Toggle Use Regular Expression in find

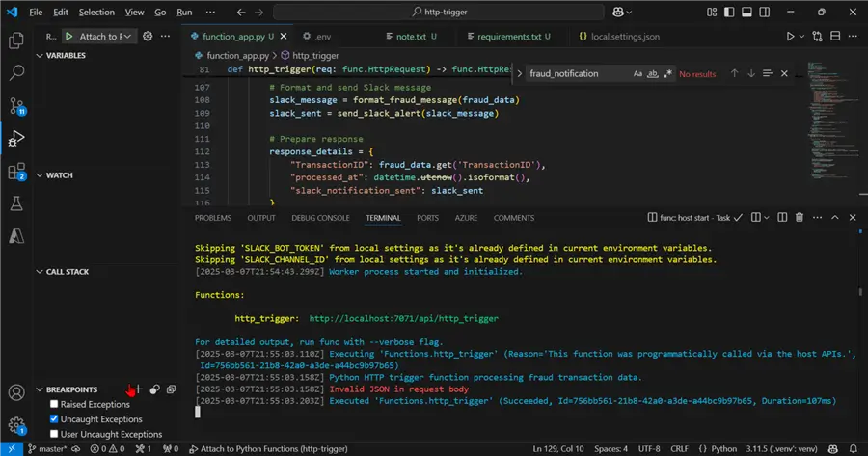667,73
